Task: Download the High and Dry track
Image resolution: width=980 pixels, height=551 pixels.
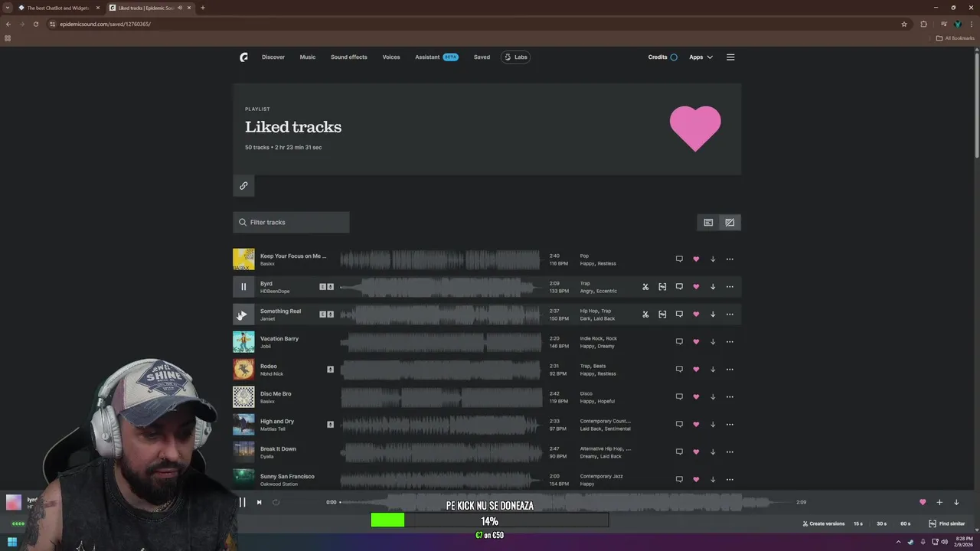Action: pyautogui.click(x=713, y=425)
